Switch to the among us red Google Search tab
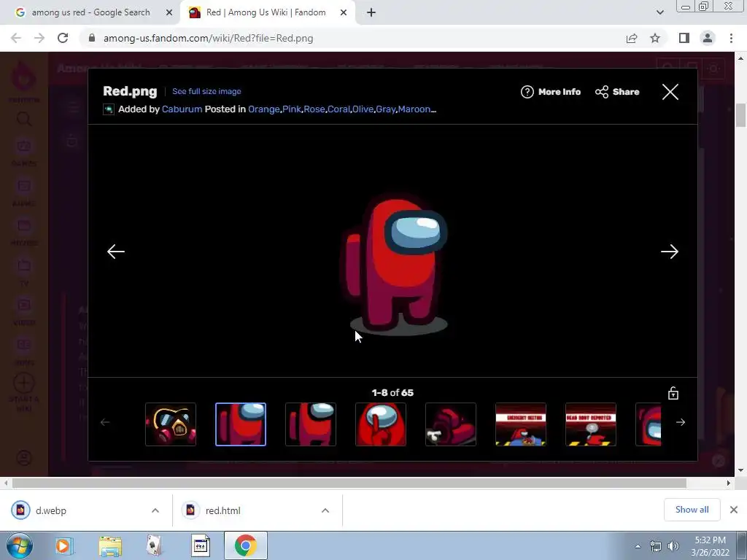Image resolution: width=747 pixels, height=560 pixels. [90, 12]
